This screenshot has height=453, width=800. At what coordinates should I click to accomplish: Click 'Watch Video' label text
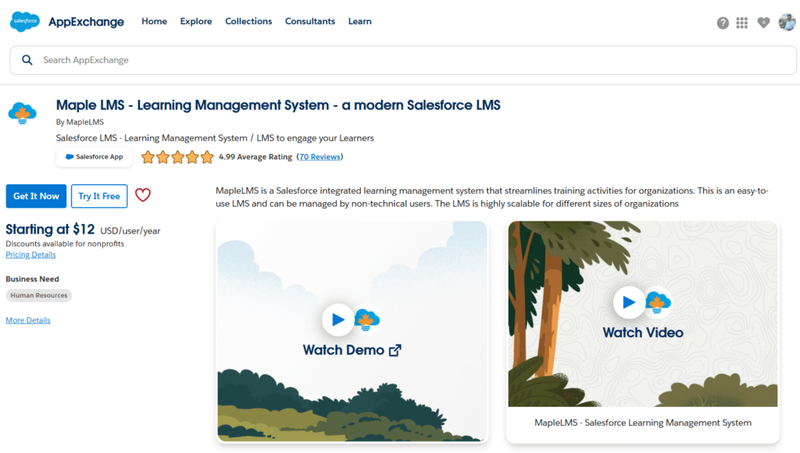pos(643,333)
